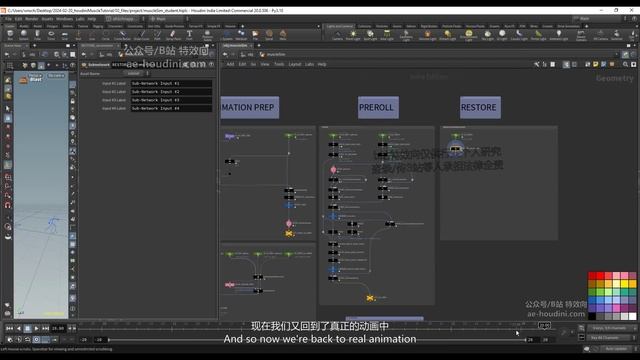Add an Ambient Light from the shelf
The image size is (640, 360).
[558, 36]
